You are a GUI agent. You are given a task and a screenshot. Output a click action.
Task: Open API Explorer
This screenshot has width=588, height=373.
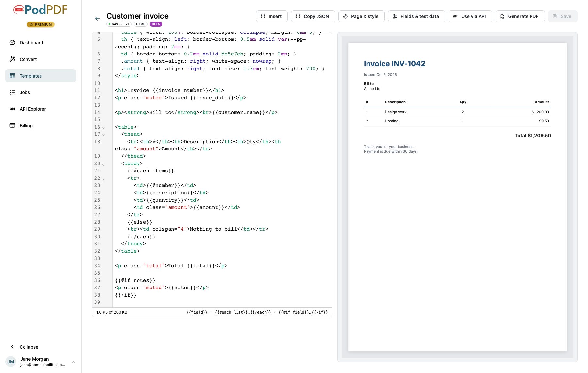(41, 109)
